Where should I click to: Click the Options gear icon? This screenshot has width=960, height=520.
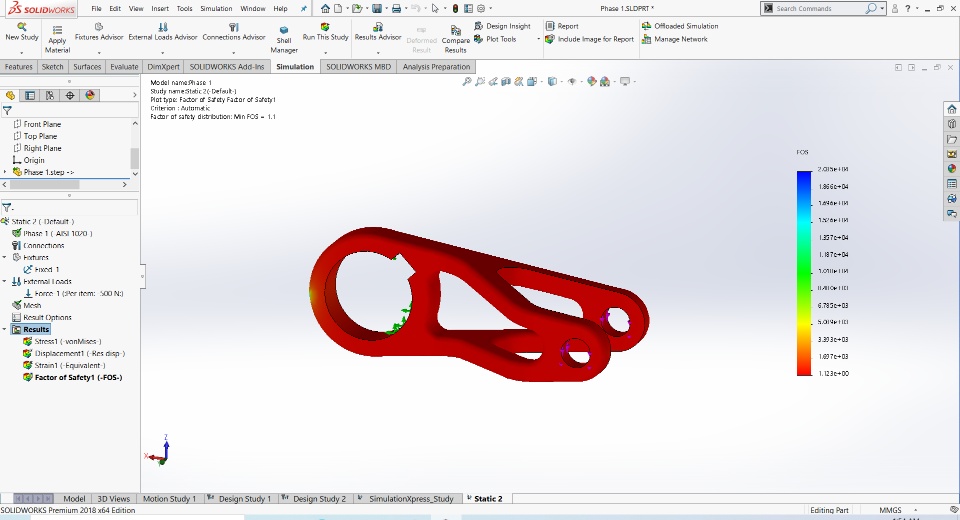pos(481,9)
